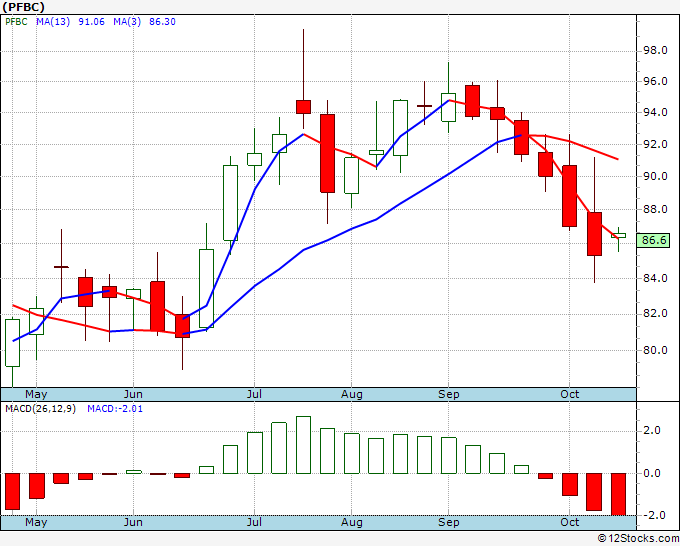Screen dimensions: 680x546
Task: Select the MA(3) value 86.30
Action: (x=162, y=22)
